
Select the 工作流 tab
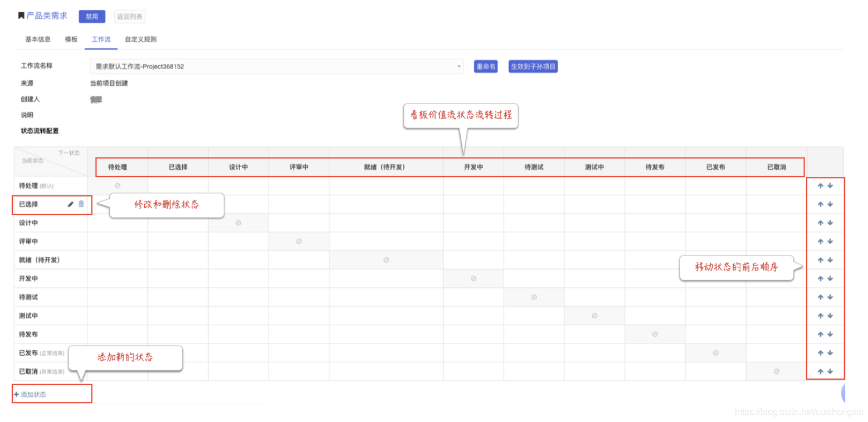(101, 40)
